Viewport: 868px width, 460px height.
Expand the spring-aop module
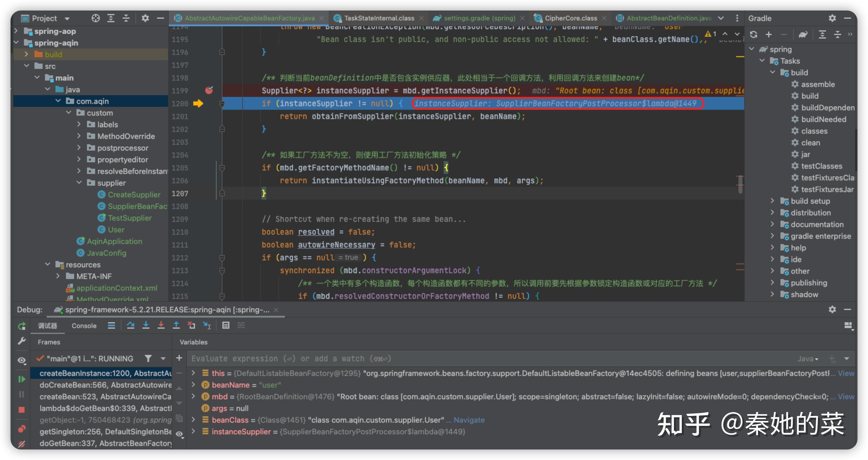point(16,31)
